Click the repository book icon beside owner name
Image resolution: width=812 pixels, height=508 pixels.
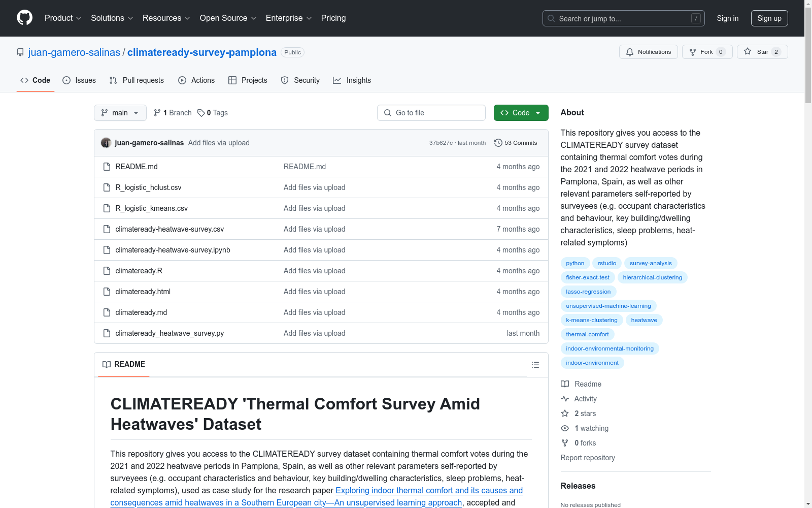[20, 52]
